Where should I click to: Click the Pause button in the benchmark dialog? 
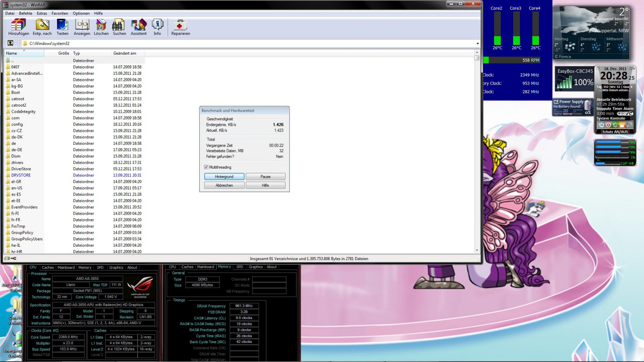[x=265, y=176]
